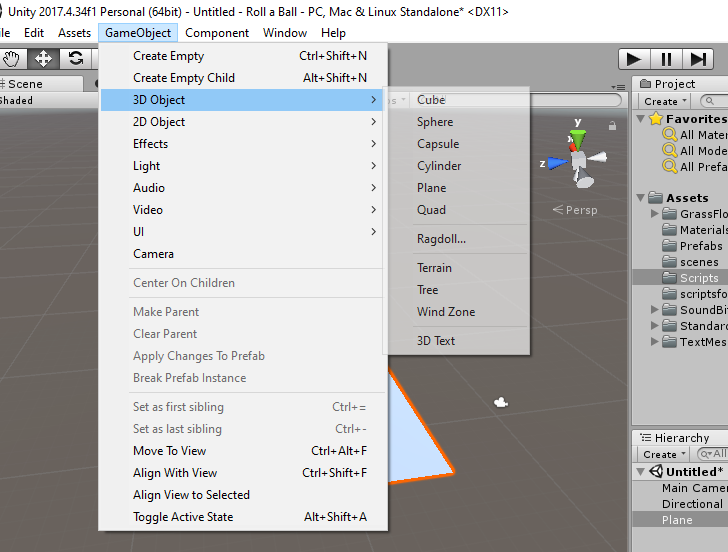Click the green Y axis cone on gizmo

[x=578, y=137]
